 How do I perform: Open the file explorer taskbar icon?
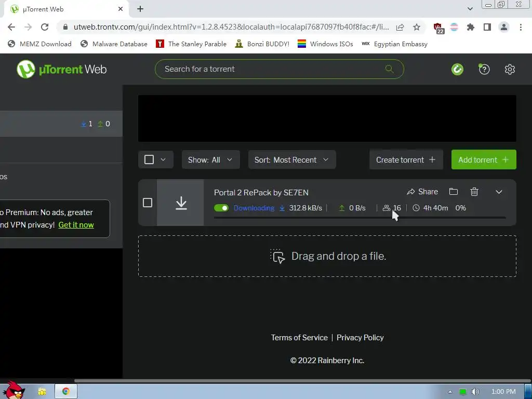coord(42,392)
